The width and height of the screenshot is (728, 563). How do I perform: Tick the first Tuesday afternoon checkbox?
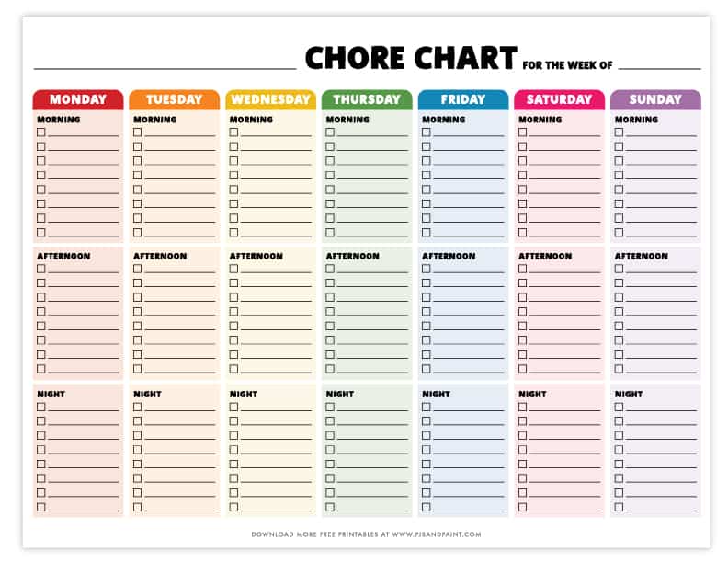coord(138,269)
